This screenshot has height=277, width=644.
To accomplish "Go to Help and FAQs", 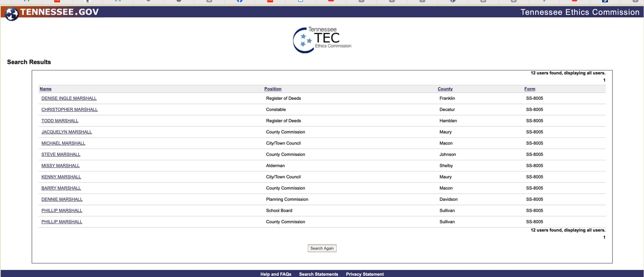I will click(276, 274).
